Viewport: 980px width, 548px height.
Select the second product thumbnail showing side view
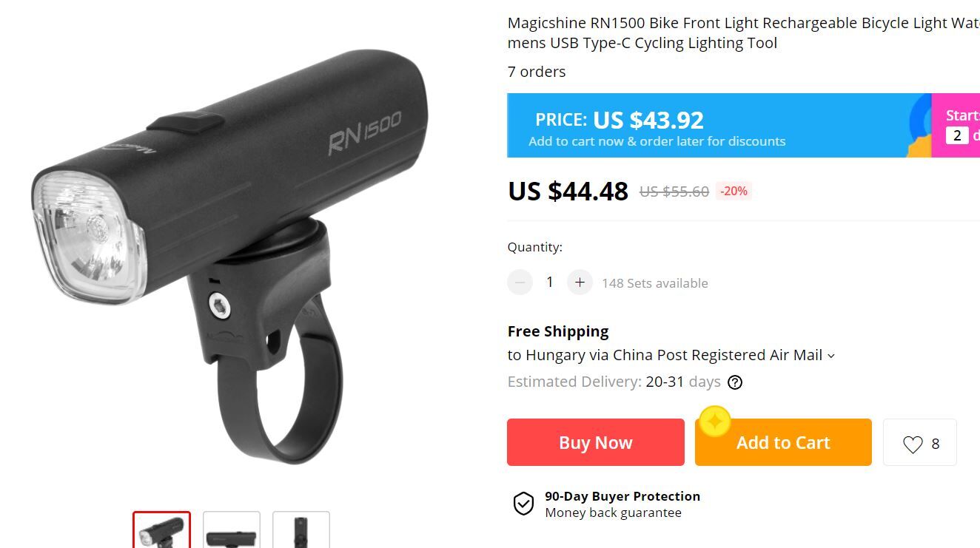232,530
